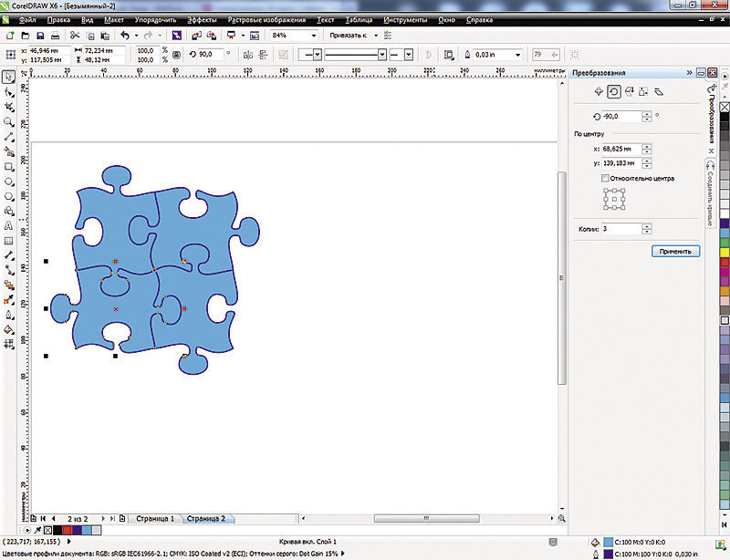Toggle the 'Относительно центра' checkbox
730x560 pixels.
click(x=605, y=178)
